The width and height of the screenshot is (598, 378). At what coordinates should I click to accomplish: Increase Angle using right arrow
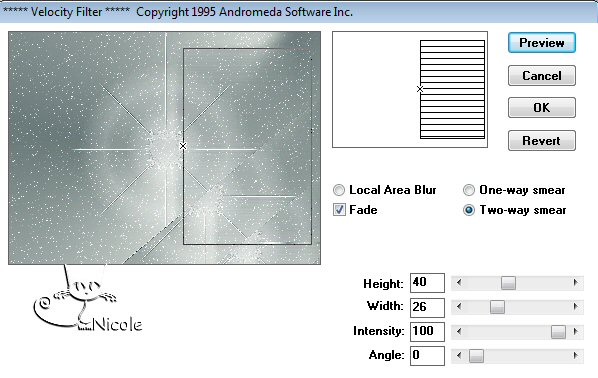coord(575,355)
